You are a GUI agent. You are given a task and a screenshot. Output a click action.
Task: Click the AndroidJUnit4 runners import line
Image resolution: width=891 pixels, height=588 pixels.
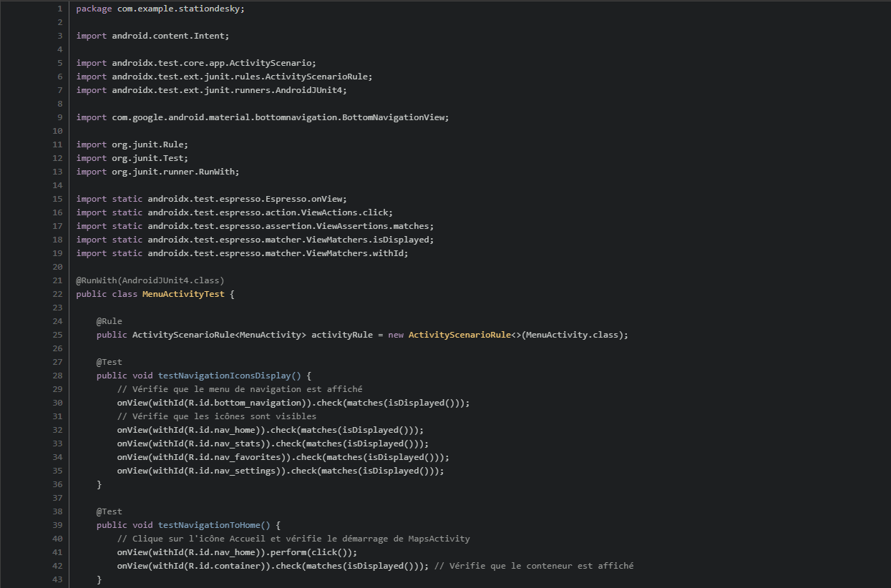[x=211, y=90]
